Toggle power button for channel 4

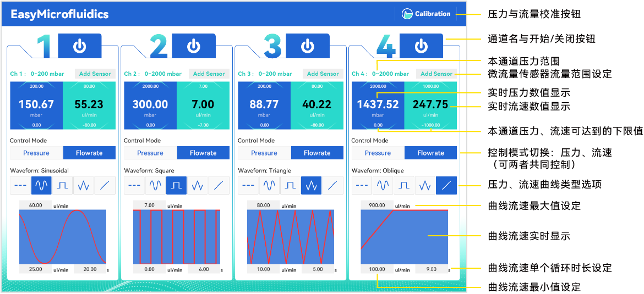(x=421, y=46)
